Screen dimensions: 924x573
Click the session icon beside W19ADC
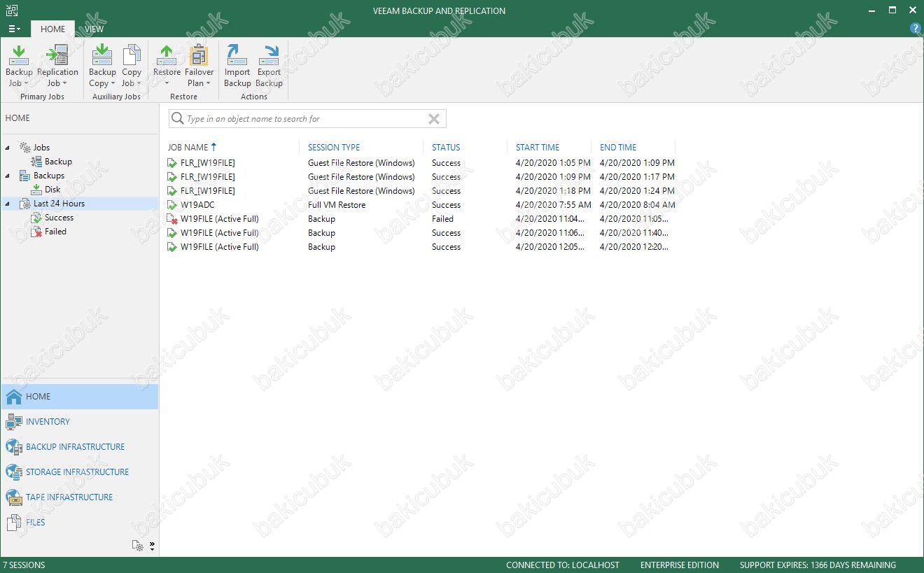point(172,205)
